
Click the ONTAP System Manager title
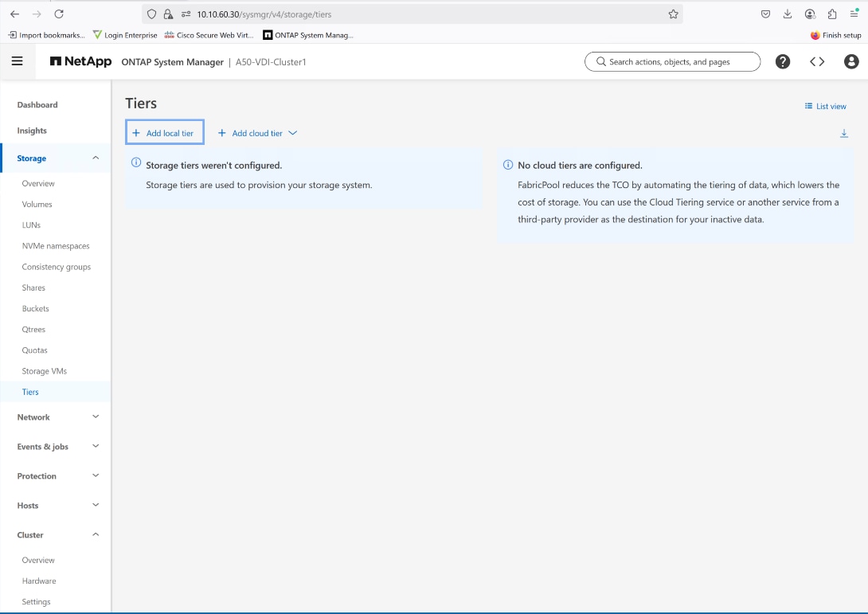point(172,62)
